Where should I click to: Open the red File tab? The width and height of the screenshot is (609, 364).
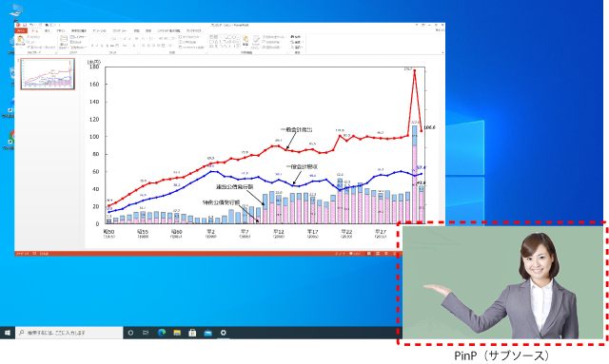pos(21,30)
